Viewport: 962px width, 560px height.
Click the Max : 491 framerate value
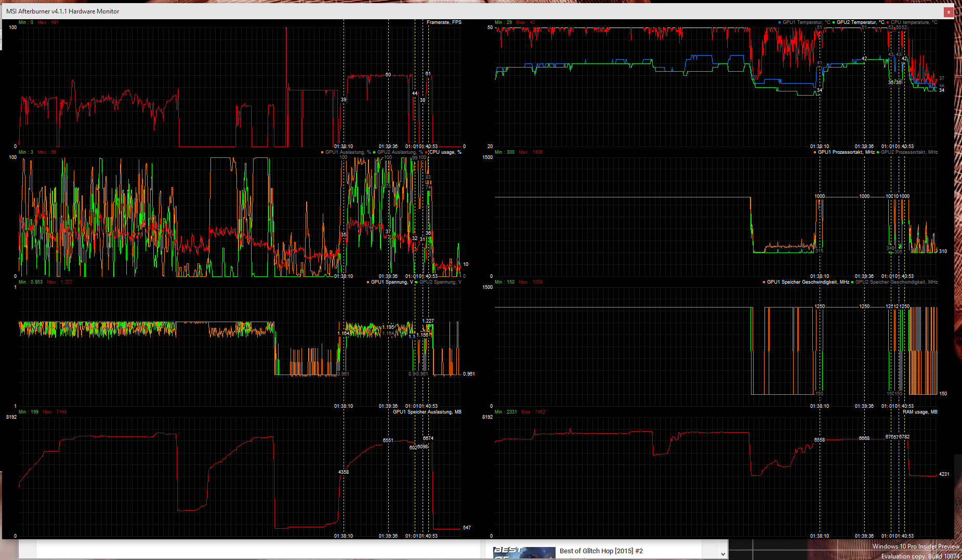coord(48,22)
